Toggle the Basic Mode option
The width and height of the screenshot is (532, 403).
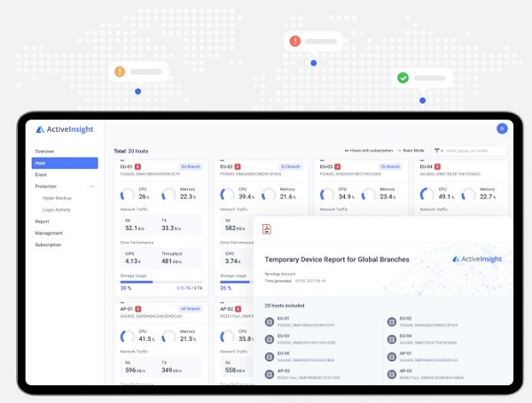coord(412,151)
